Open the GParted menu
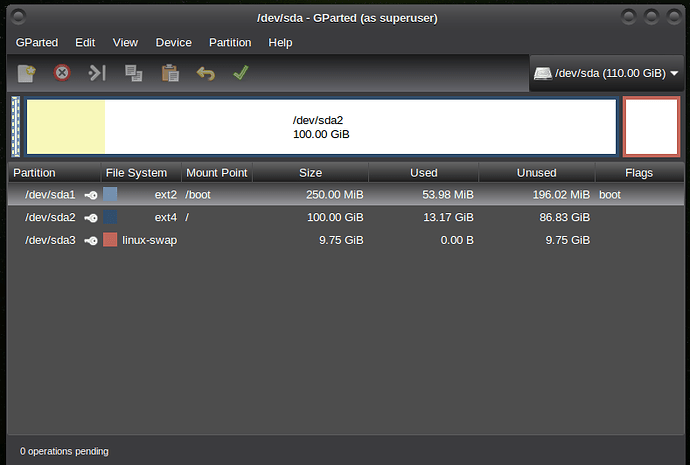The width and height of the screenshot is (690, 465). [37, 43]
